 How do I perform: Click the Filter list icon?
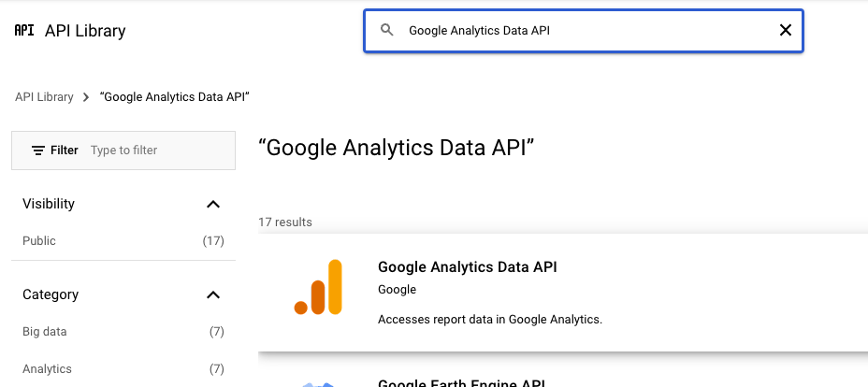click(38, 150)
